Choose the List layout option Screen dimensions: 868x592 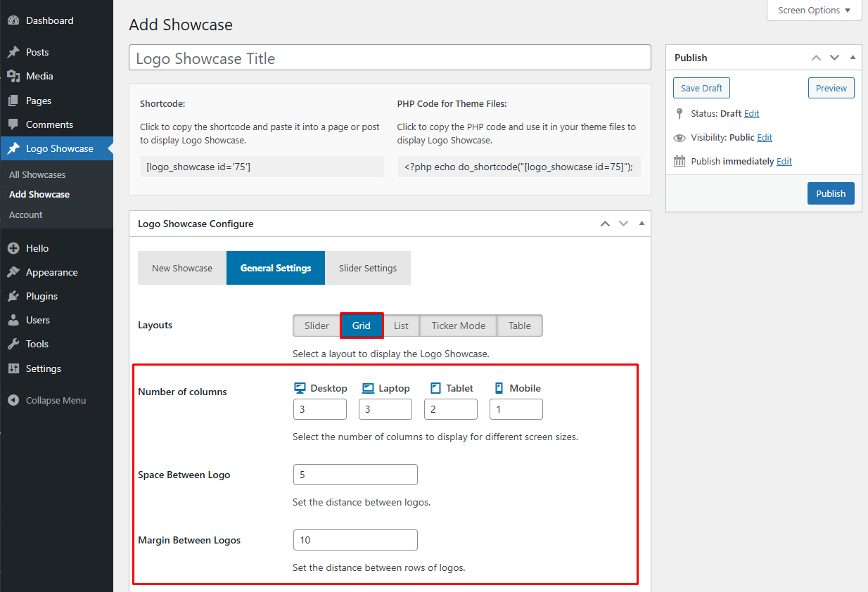[x=401, y=326]
